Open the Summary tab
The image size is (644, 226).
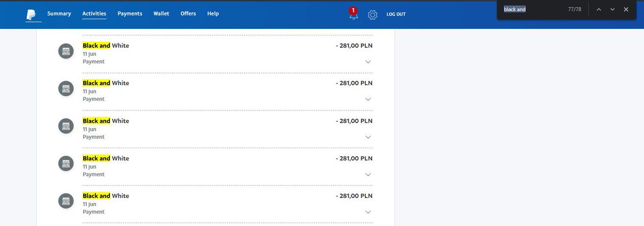click(x=59, y=14)
